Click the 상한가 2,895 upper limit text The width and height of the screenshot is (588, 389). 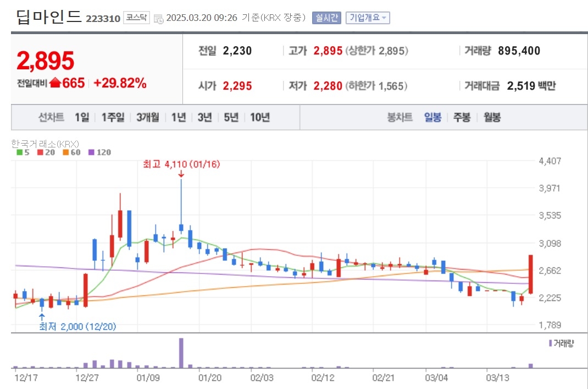click(x=377, y=51)
